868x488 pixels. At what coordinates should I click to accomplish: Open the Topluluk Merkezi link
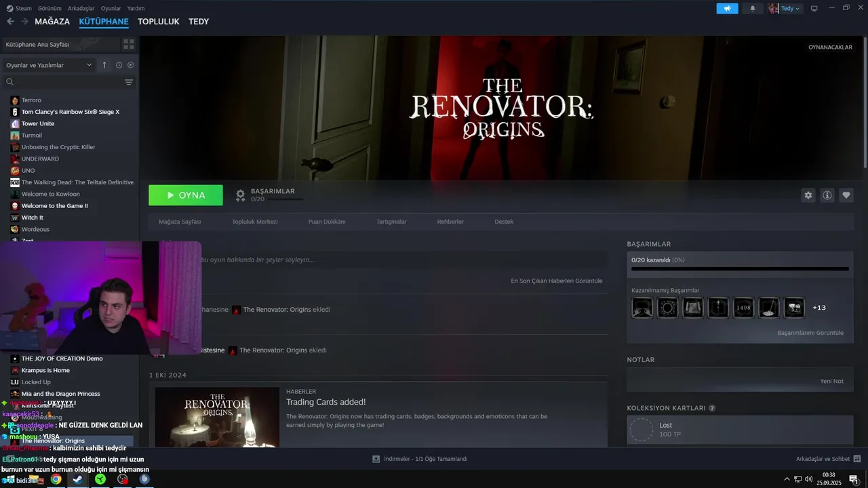click(255, 222)
